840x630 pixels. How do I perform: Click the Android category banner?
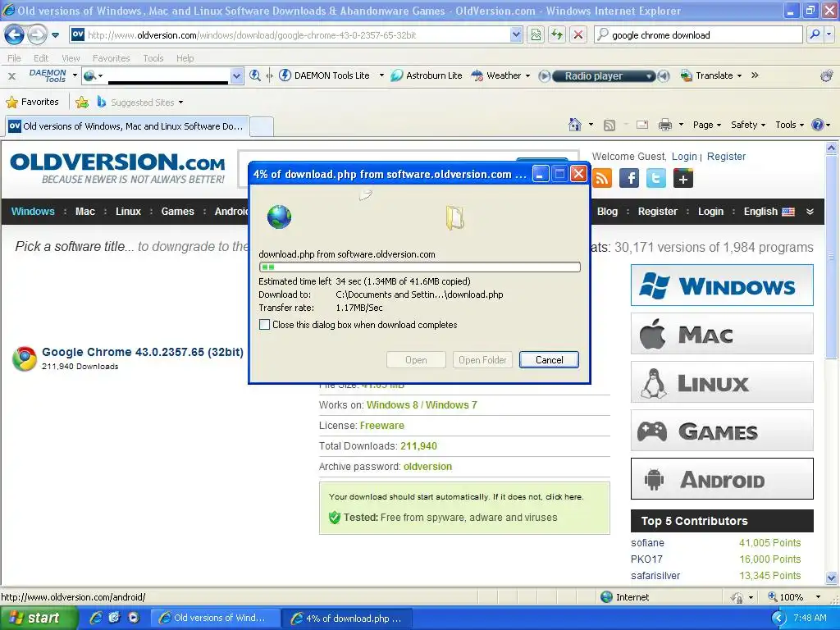click(x=722, y=479)
